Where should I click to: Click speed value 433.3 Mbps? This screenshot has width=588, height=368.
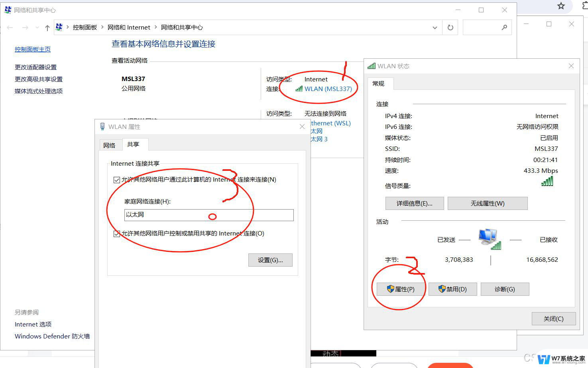(x=541, y=171)
